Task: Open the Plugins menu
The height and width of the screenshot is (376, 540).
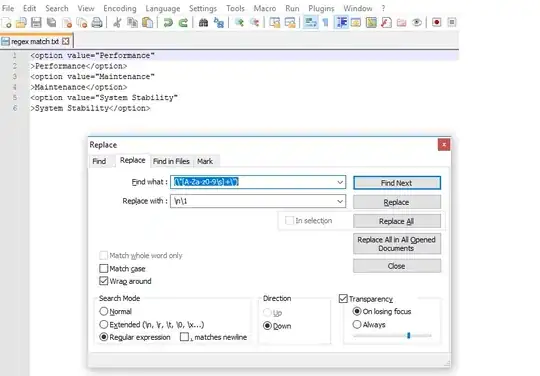Action: (x=321, y=8)
